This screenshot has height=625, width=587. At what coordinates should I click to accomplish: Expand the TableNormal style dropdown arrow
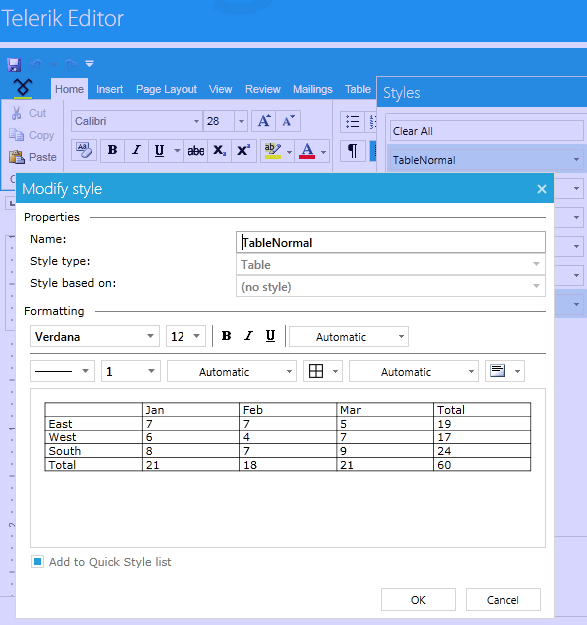pyautogui.click(x=576, y=159)
